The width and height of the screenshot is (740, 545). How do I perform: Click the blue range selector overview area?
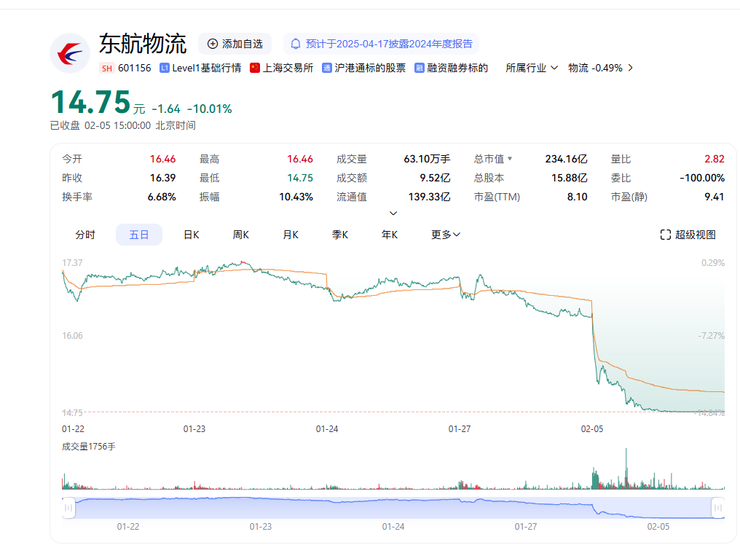[393, 508]
